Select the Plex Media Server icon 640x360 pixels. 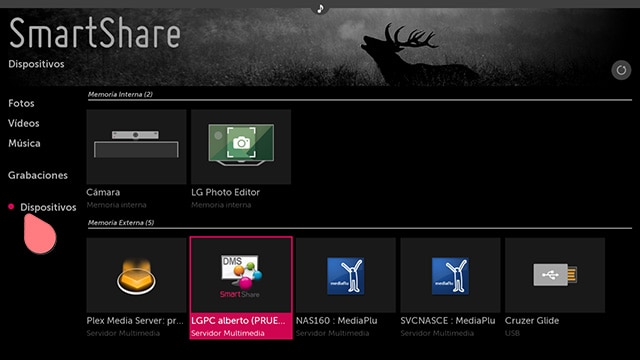(136, 275)
